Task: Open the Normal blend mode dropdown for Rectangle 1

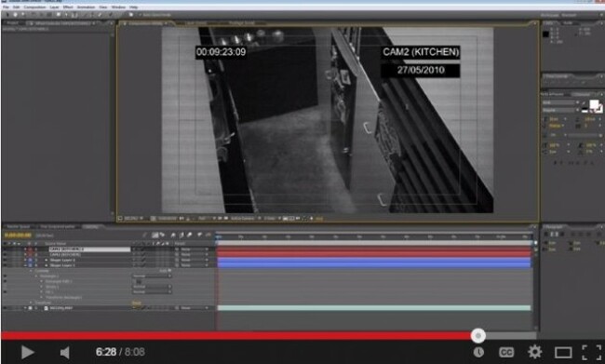Action: 151,276
